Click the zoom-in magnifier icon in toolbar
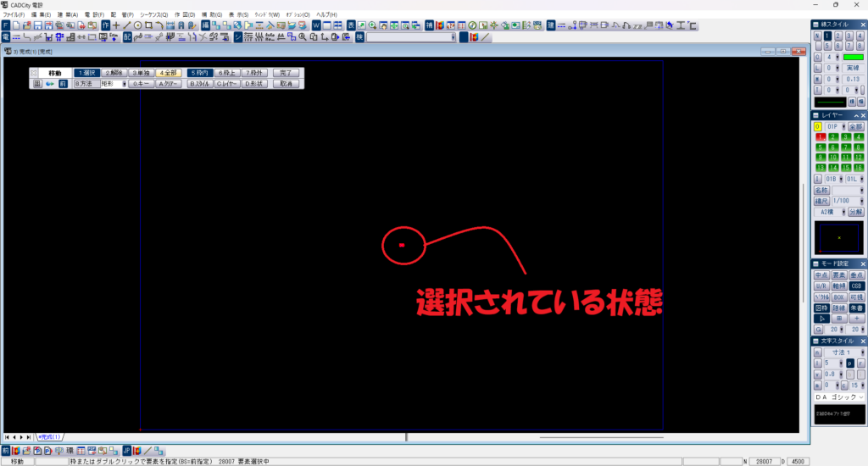 tap(373, 25)
